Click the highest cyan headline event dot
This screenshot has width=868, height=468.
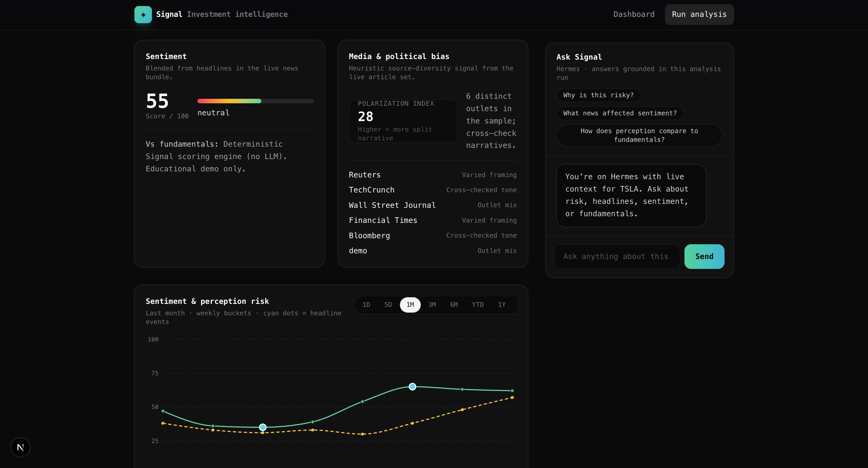[412, 386]
